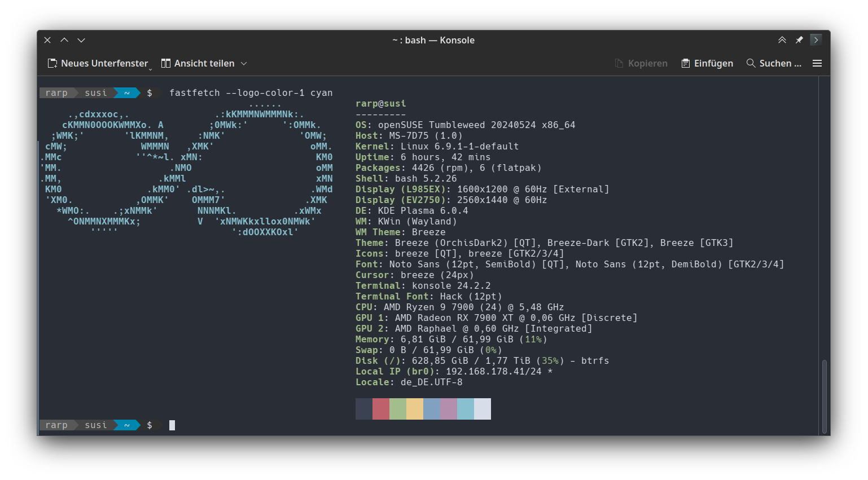
Task: Toggle the pin keep-above icon in the title bar
Action: pos(799,40)
